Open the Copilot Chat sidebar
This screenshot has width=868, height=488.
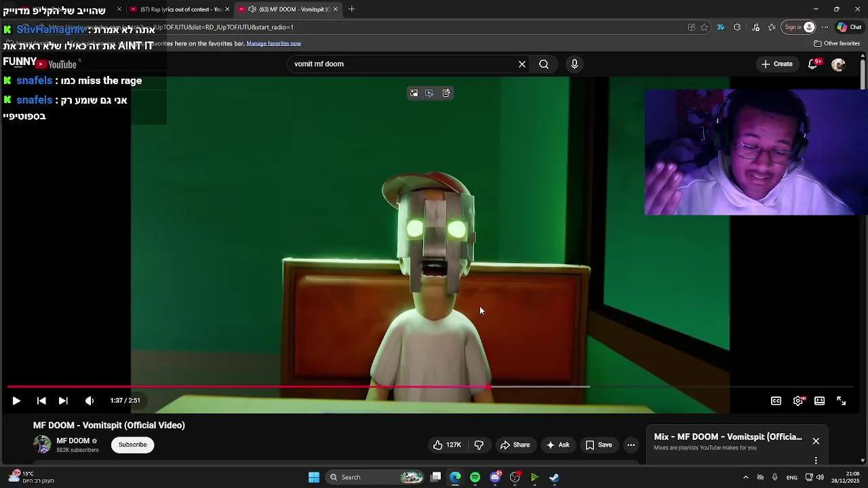pos(849,27)
